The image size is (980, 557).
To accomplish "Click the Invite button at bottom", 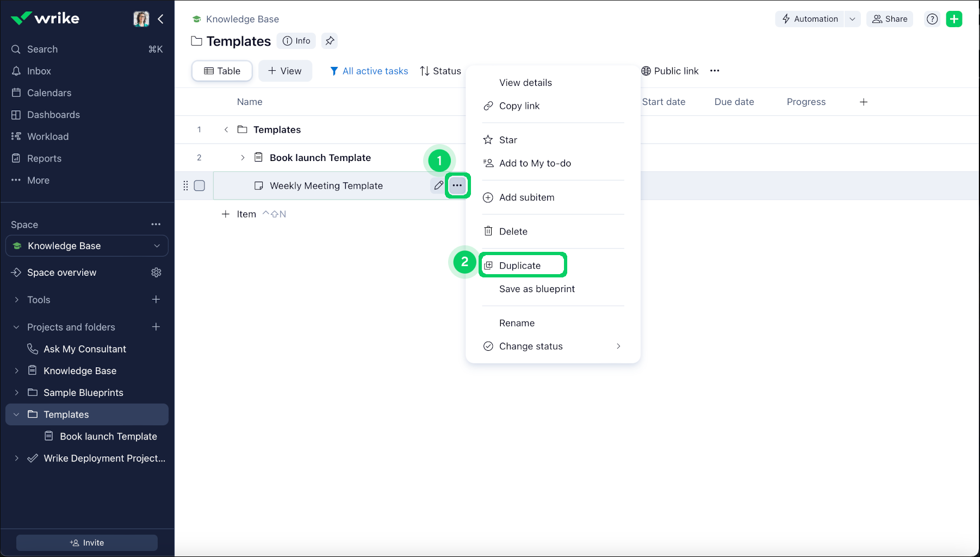I will click(x=86, y=542).
